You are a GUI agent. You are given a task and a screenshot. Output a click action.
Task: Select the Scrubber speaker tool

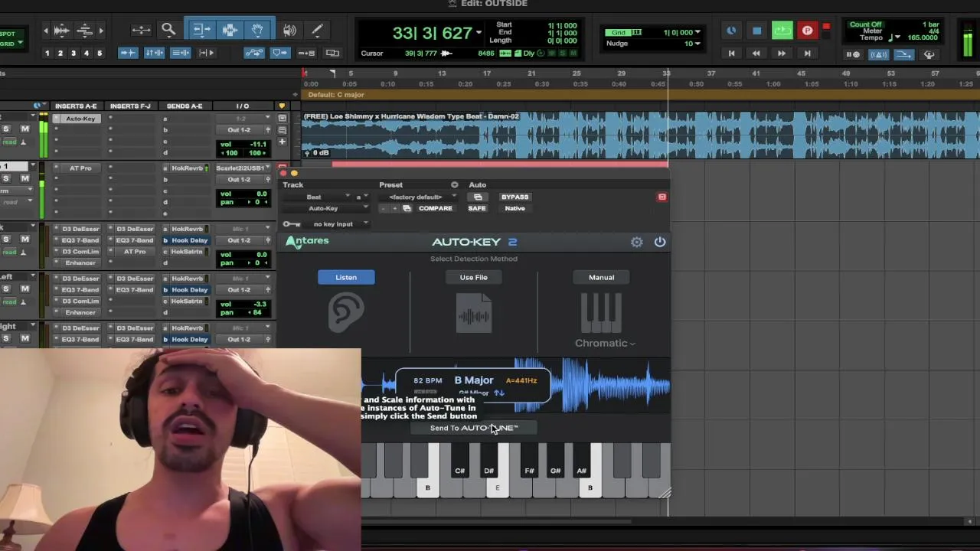[289, 31]
